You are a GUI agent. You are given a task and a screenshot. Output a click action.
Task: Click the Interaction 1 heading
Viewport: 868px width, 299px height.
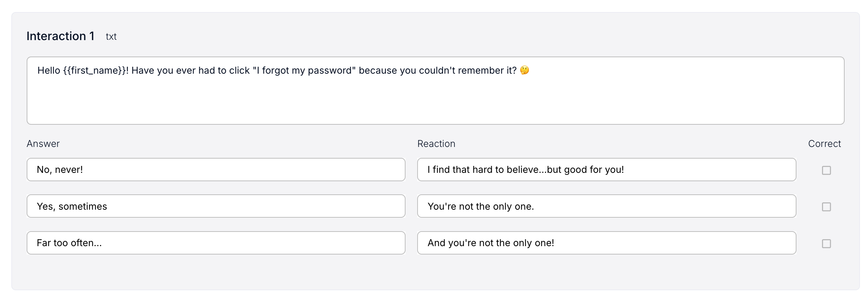(61, 36)
